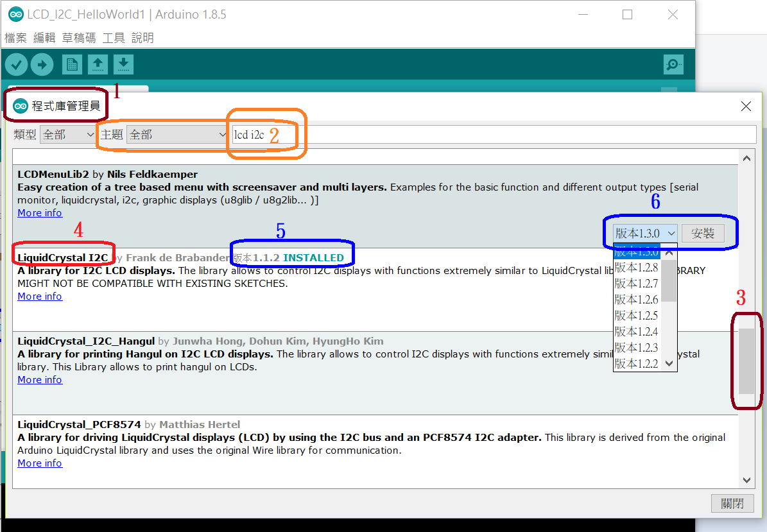This screenshot has height=532, width=767.
Task: Select the LiquidCrystal_I2C_Hangul library title
Action: tap(86, 341)
